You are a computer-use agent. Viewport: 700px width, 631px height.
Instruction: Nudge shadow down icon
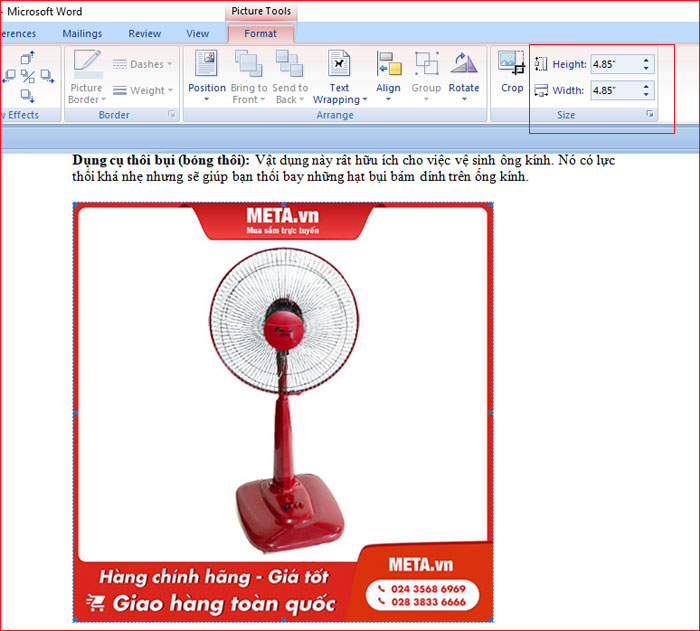point(28,95)
